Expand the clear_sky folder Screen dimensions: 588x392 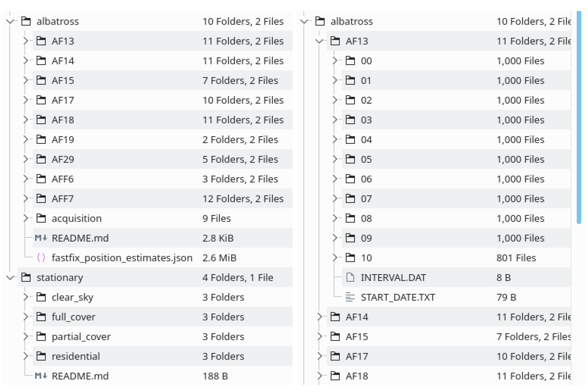pos(25,297)
